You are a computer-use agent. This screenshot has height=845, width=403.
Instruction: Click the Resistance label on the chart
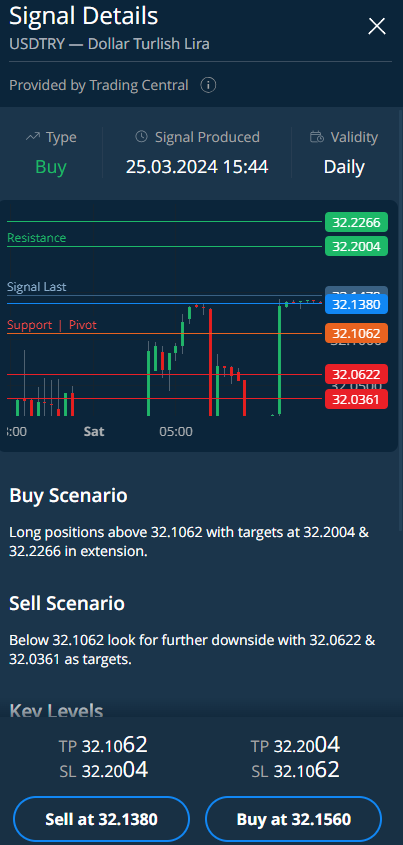click(37, 238)
